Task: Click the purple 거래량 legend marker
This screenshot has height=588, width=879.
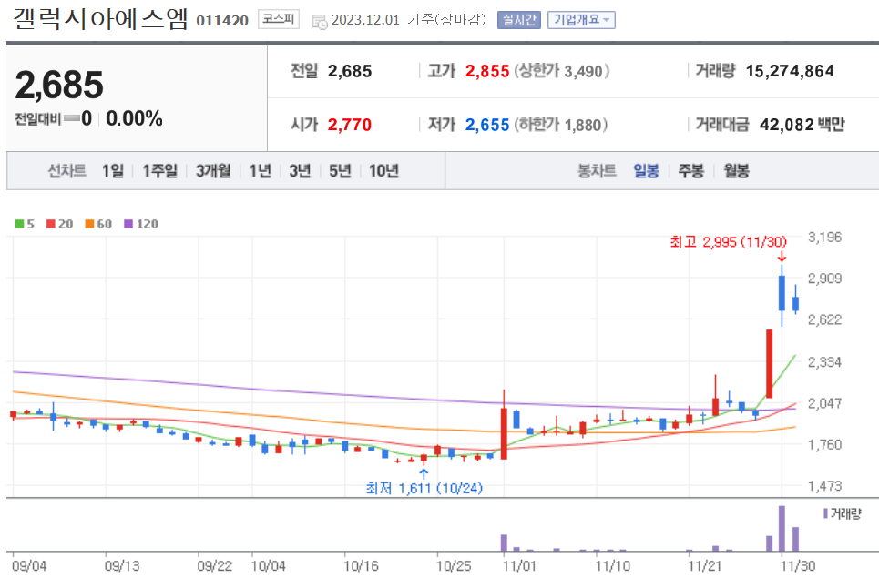Action: [826, 513]
